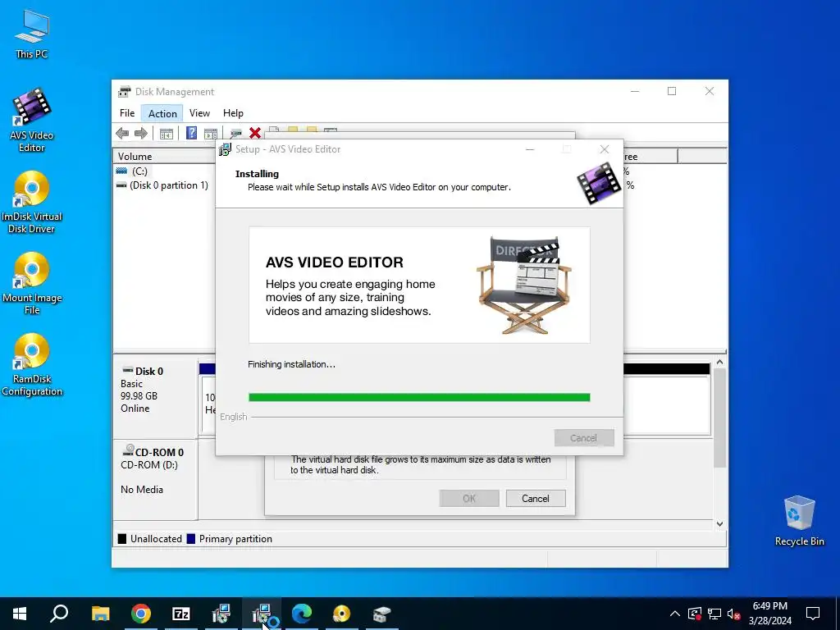Viewport: 840px width, 630px height.
Task: Select RamDisk Configuration desktop shortcut
Action: 32,365
